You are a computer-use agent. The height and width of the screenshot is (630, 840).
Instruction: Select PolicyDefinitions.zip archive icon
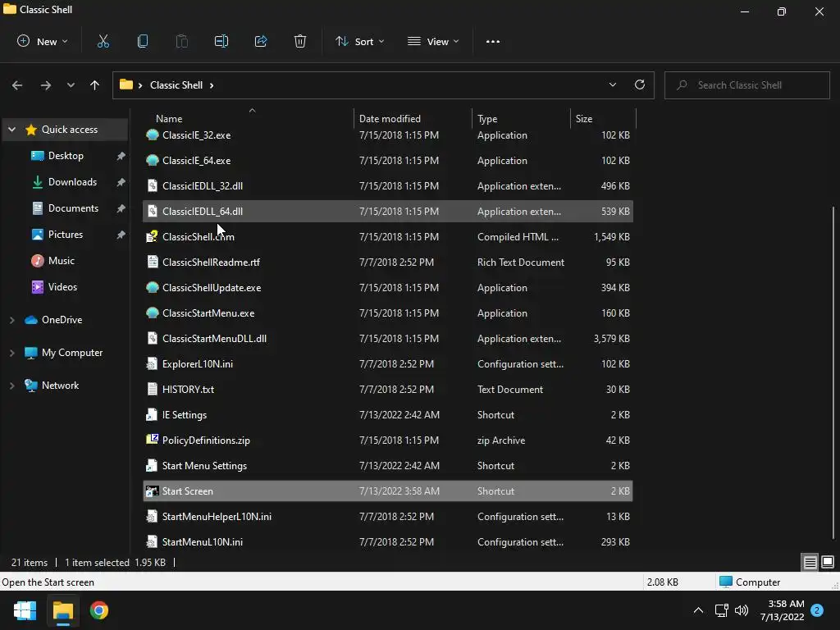[152, 440]
